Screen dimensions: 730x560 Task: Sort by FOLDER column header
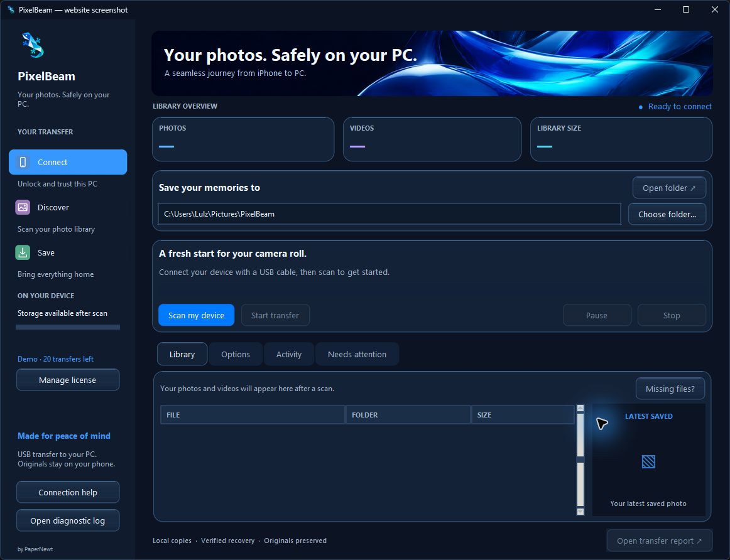click(408, 414)
